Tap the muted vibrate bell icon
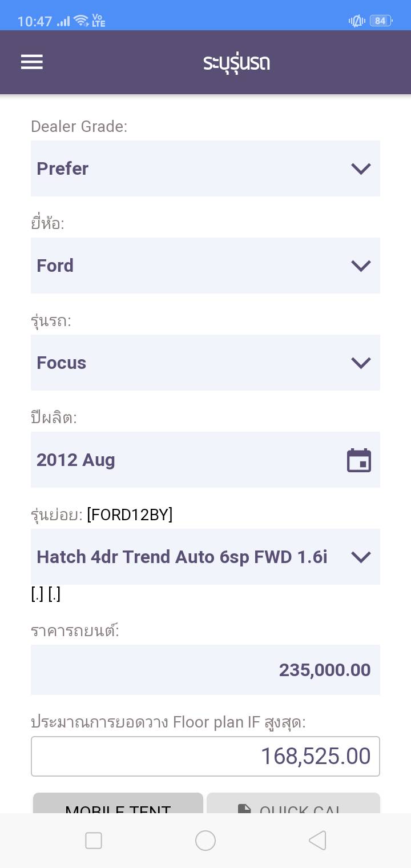The width and height of the screenshot is (411, 868). (357, 21)
